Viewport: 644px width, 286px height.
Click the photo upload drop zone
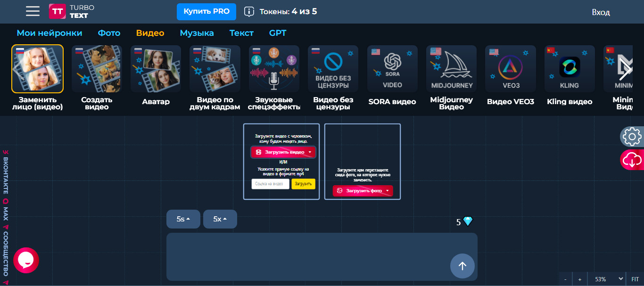363,162
